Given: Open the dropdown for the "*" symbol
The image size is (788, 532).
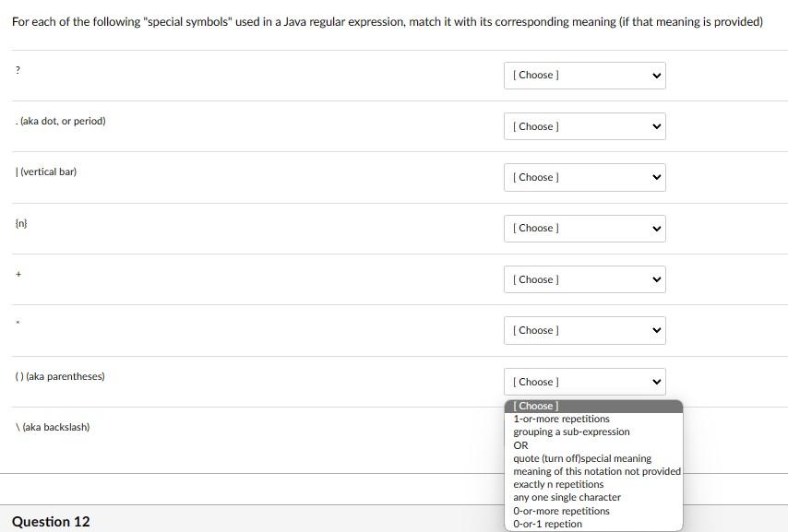Looking at the screenshot, I should (x=584, y=330).
